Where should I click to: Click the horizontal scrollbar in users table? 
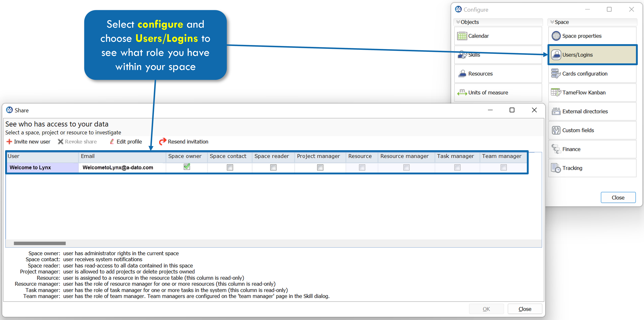tap(40, 243)
